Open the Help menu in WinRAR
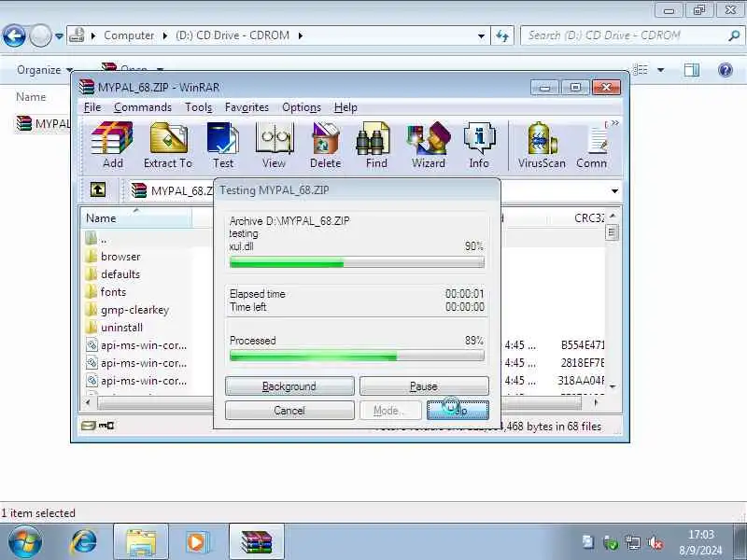Screen dimensions: 747x560 [345, 107]
